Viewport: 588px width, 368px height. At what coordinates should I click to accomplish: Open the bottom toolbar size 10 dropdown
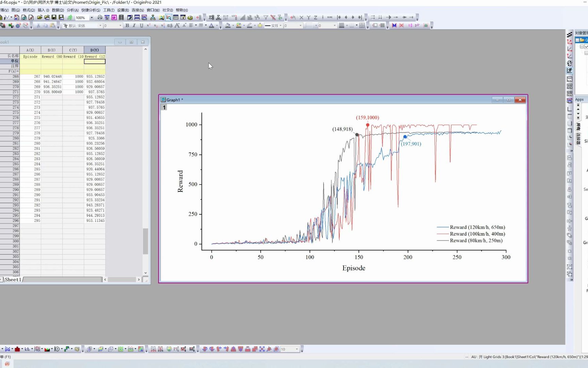(x=297, y=349)
